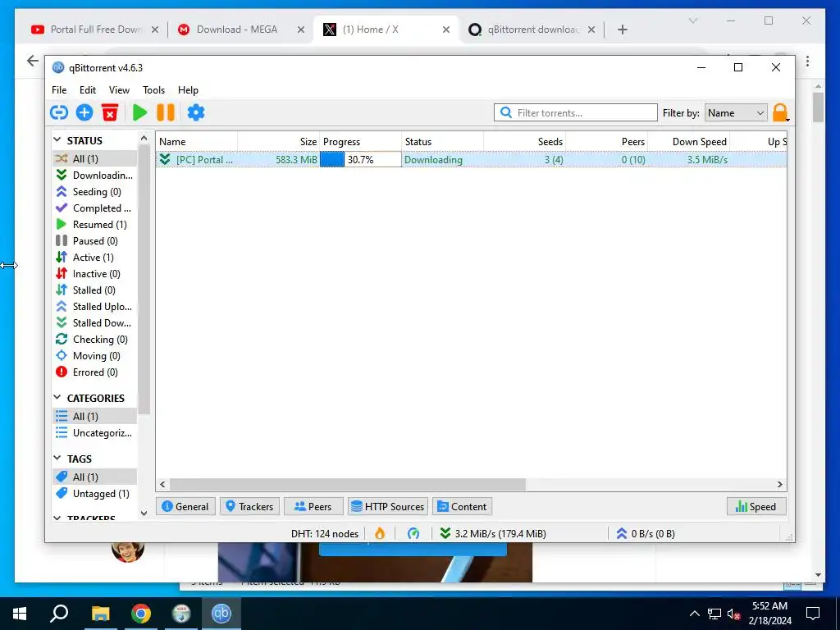Select Resumed (1) status filter
The height and width of the screenshot is (630, 840).
[95, 225]
